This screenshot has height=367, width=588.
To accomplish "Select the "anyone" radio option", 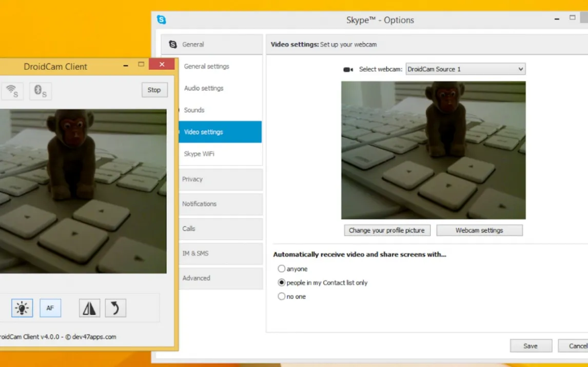I will [x=281, y=269].
